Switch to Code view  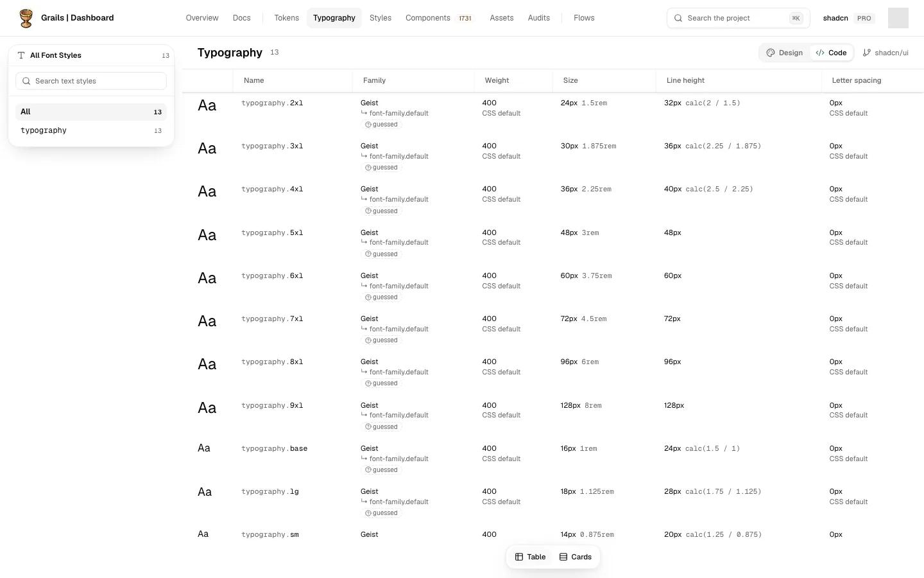[x=832, y=53]
